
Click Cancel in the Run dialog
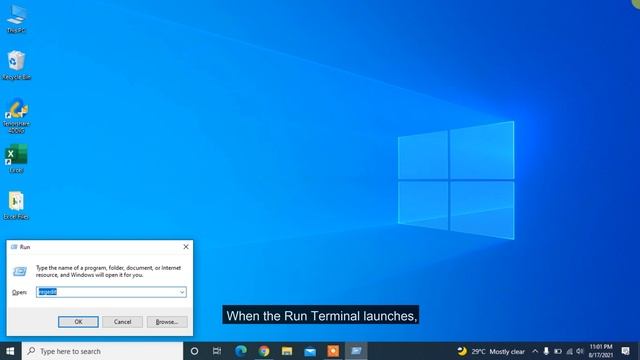(x=122, y=322)
